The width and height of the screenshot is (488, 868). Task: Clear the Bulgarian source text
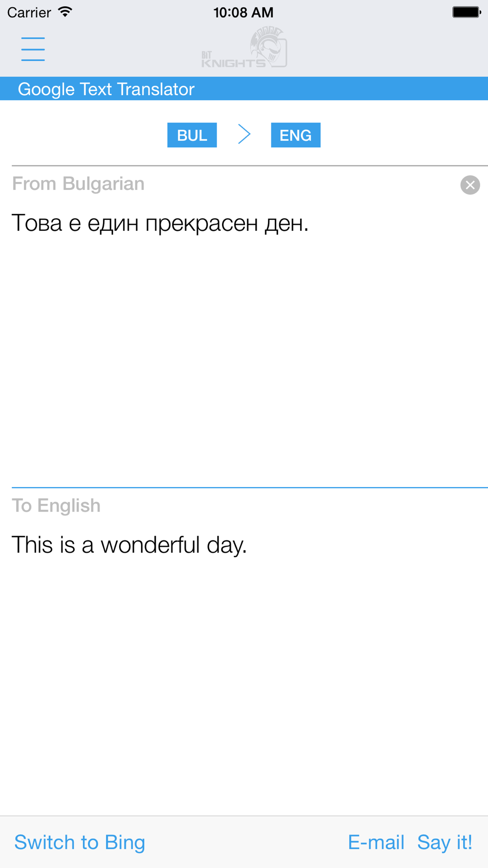[470, 185]
